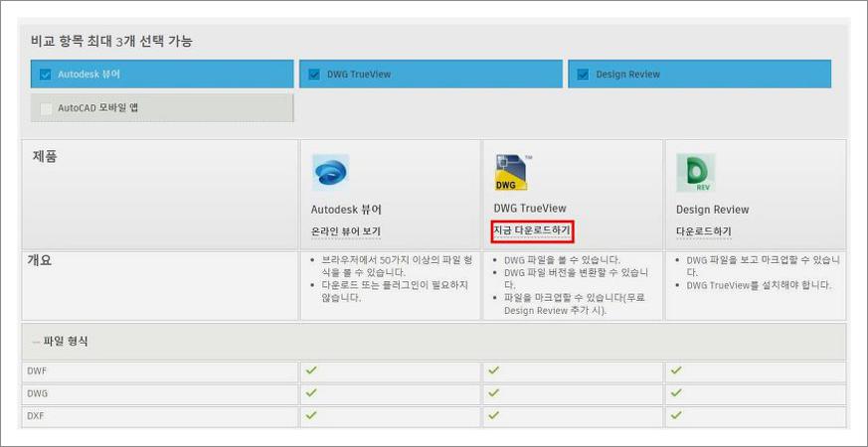Click 다운로드하기 under Design Review
This screenshot has height=447, width=868.
[704, 231]
